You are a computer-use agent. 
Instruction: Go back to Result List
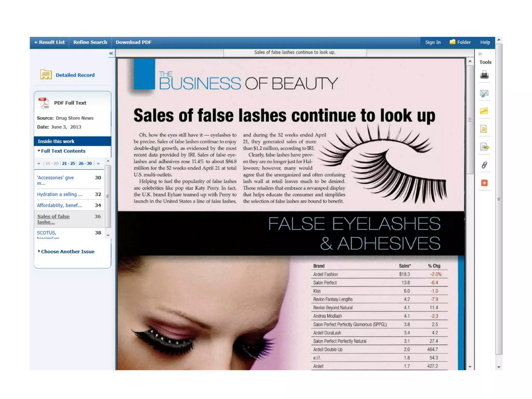(x=49, y=42)
